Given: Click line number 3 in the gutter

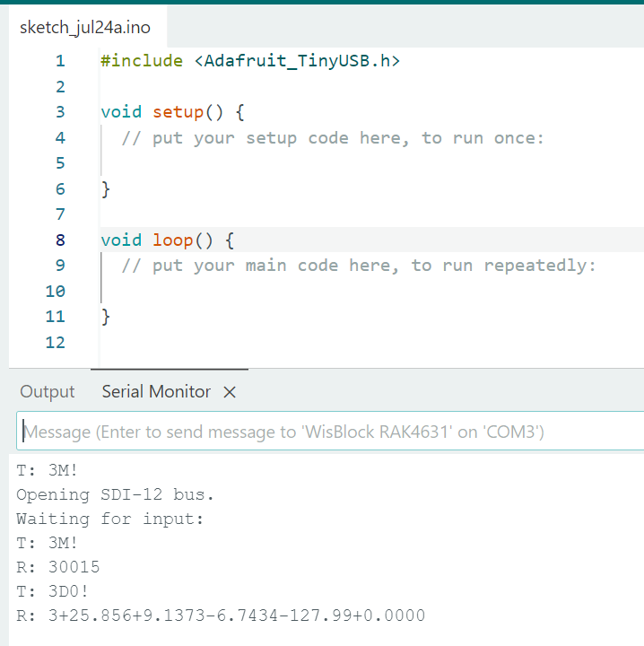Looking at the screenshot, I should point(60,112).
